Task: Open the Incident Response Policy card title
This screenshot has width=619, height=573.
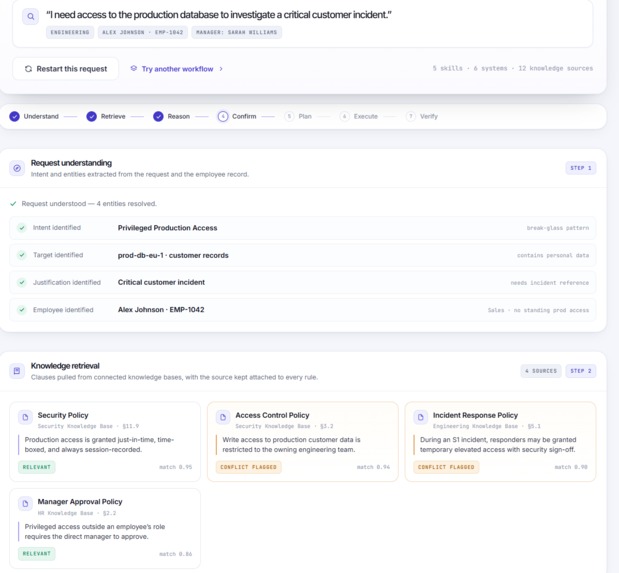Action: pos(475,415)
